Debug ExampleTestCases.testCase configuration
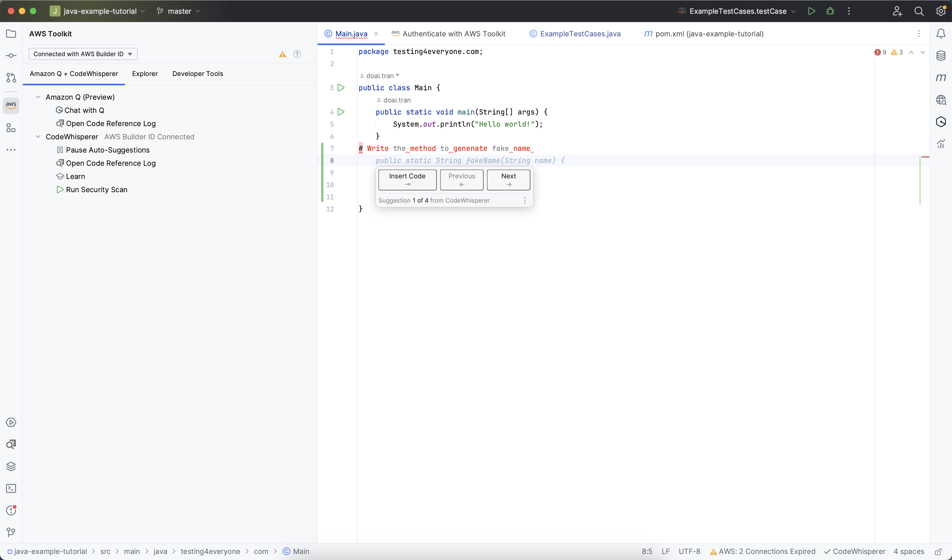 tap(830, 11)
